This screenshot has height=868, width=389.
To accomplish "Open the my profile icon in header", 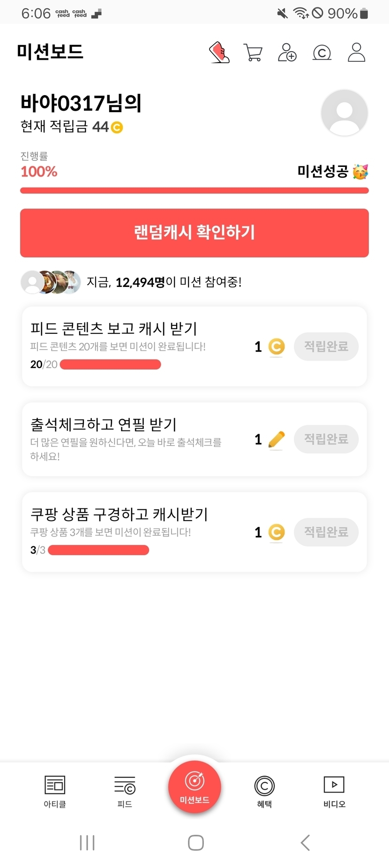I will pyautogui.click(x=356, y=52).
